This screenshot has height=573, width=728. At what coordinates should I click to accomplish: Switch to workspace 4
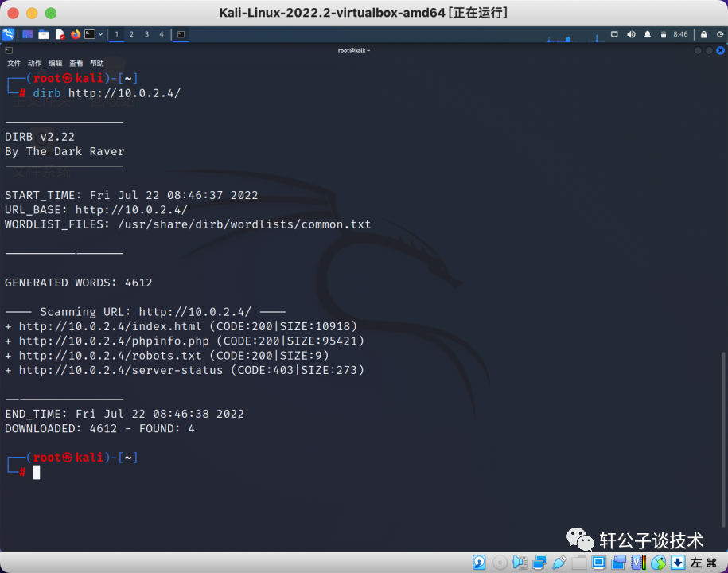[x=161, y=34]
